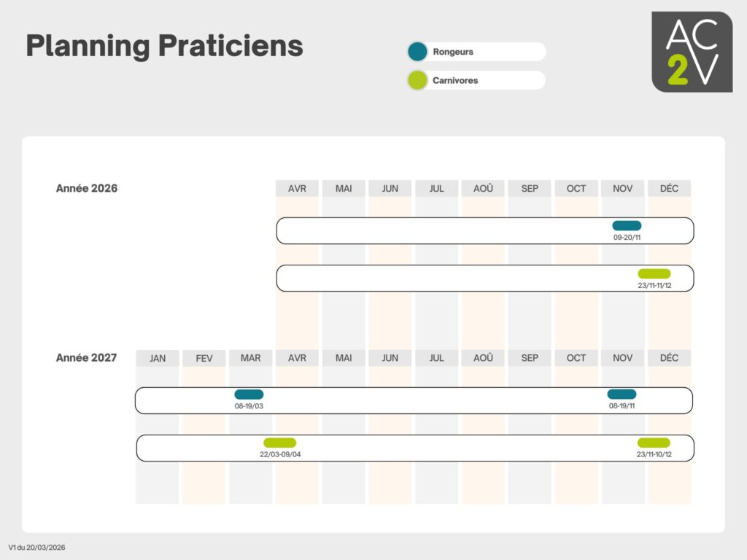The height and width of the screenshot is (560, 747).
Task: Select the FEV month header in 2027
Action: (x=204, y=358)
